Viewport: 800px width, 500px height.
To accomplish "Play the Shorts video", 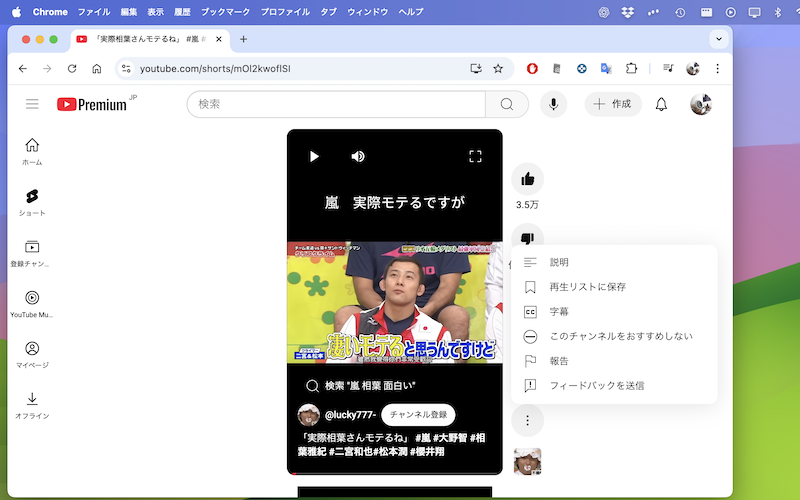I will tap(314, 156).
